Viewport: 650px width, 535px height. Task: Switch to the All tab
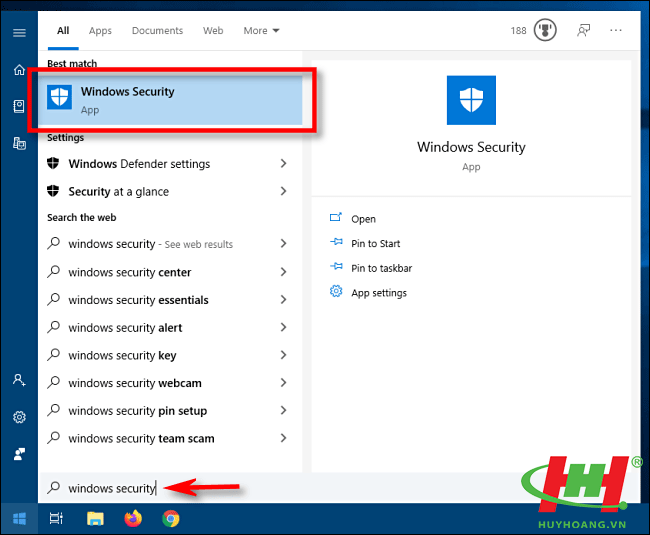[x=63, y=31]
